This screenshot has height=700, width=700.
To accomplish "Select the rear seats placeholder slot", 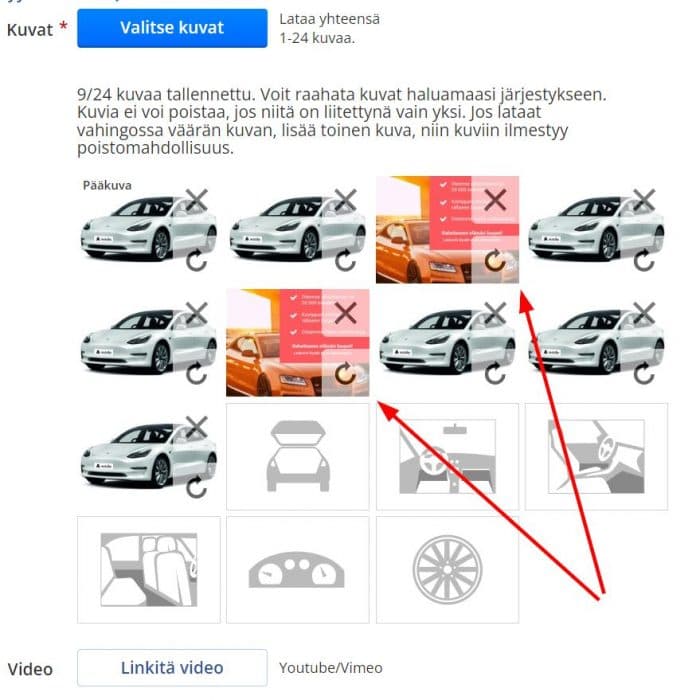I will 149,570.
